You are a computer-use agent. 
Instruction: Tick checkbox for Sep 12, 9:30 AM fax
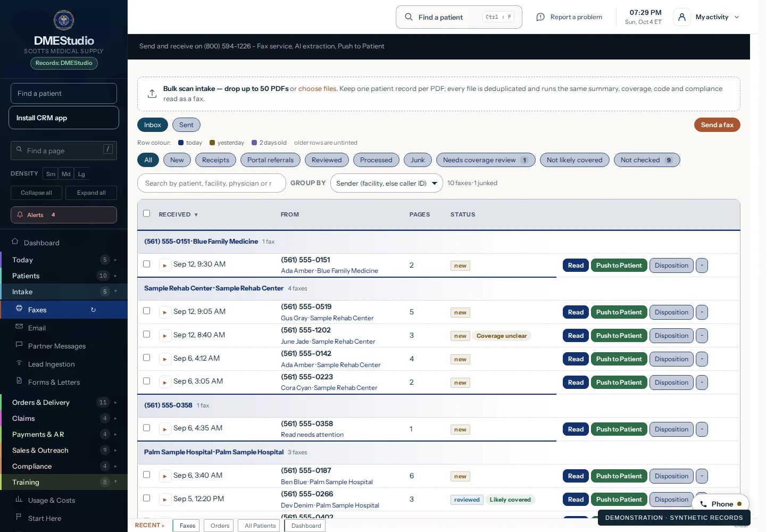pos(147,264)
